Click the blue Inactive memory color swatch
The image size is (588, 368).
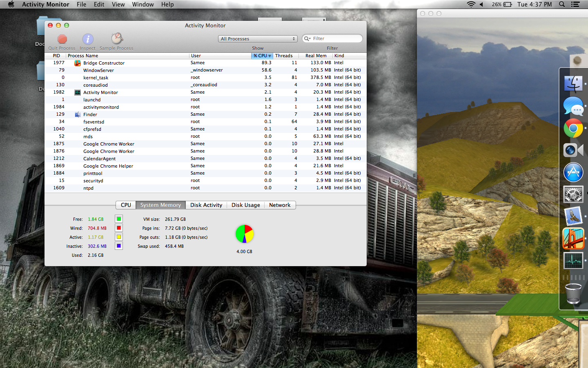click(119, 246)
